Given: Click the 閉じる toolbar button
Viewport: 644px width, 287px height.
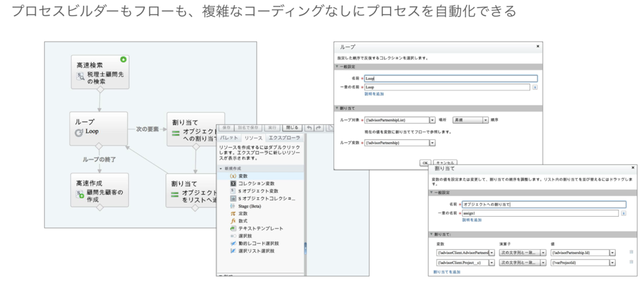Looking at the screenshot, I should pyautogui.click(x=292, y=128).
